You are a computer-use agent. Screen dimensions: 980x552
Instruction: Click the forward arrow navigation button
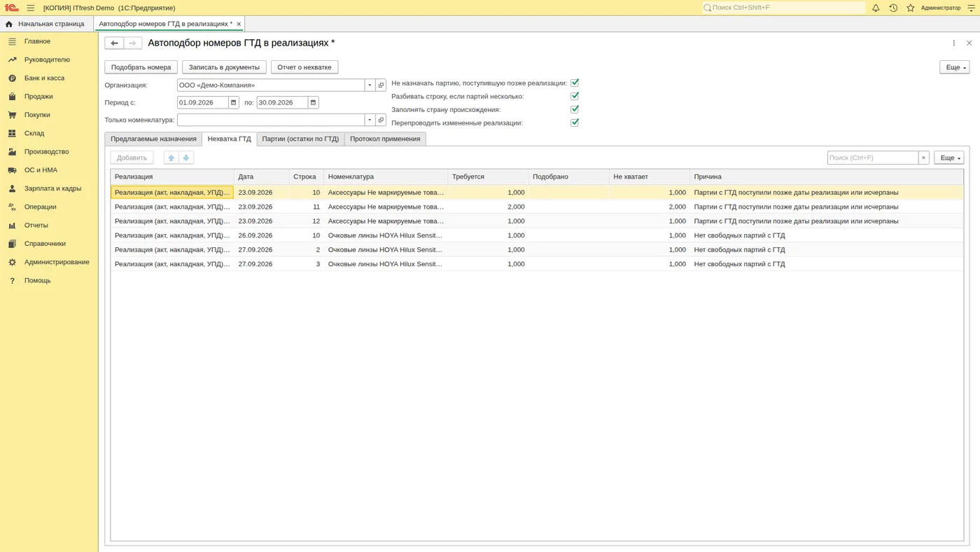[133, 43]
